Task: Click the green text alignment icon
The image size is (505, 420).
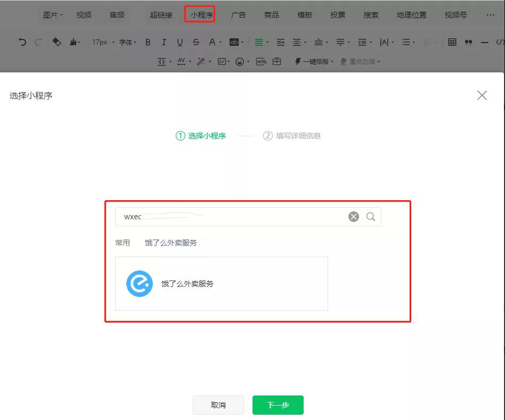Action: 258,42
